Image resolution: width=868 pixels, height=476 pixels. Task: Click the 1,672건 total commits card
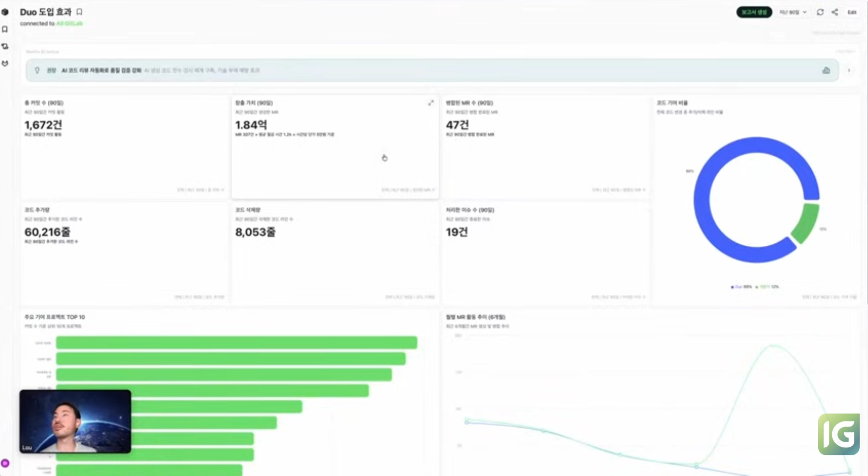124,147
